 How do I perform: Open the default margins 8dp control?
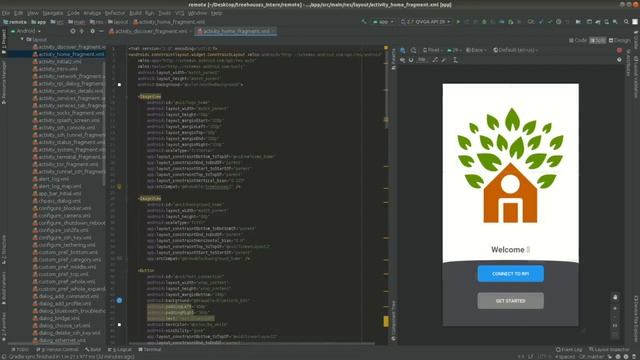pyautogui.click(x=422, y=60)
